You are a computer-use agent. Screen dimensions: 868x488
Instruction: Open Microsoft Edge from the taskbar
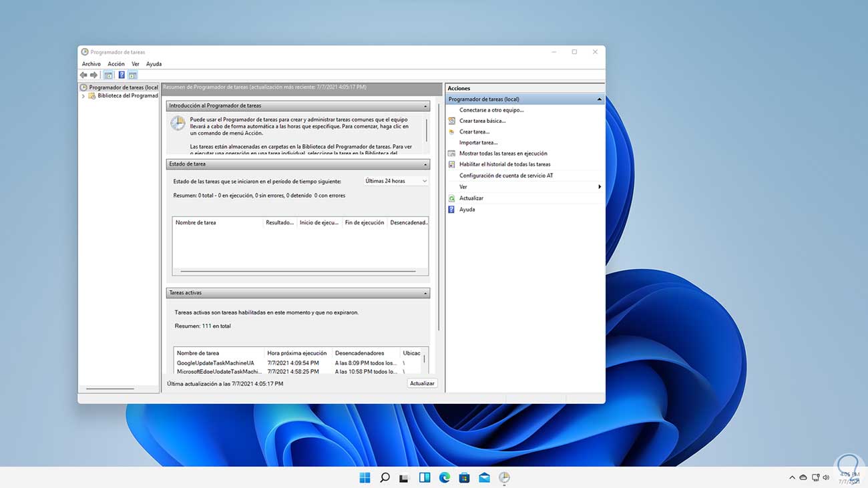[x=444, y=477]
